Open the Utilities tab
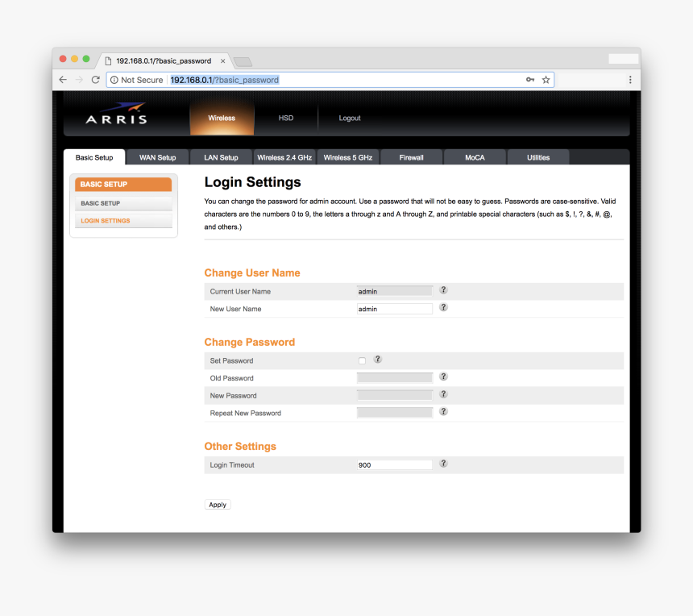This screenshot has width=693, height=616. pos(537,157)
